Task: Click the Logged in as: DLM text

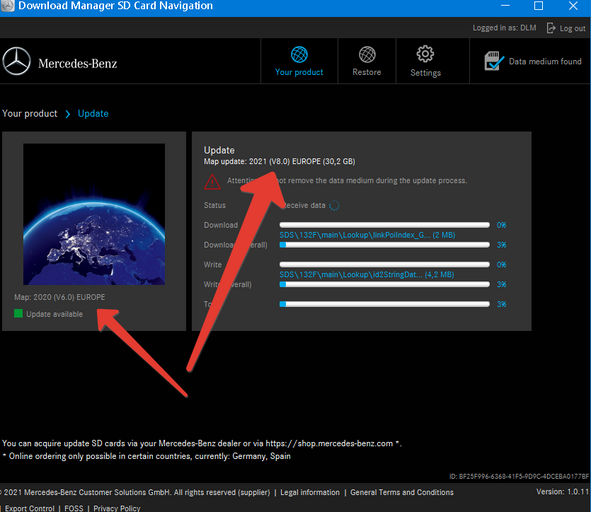Action: click(504, 28)
